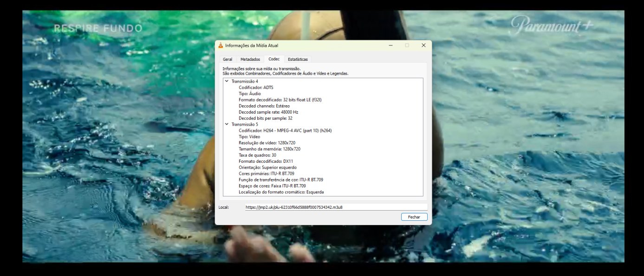
Task: Collapse the Transmissão 4 tree node
Action: pyautogui.click(x=227, y=81)
